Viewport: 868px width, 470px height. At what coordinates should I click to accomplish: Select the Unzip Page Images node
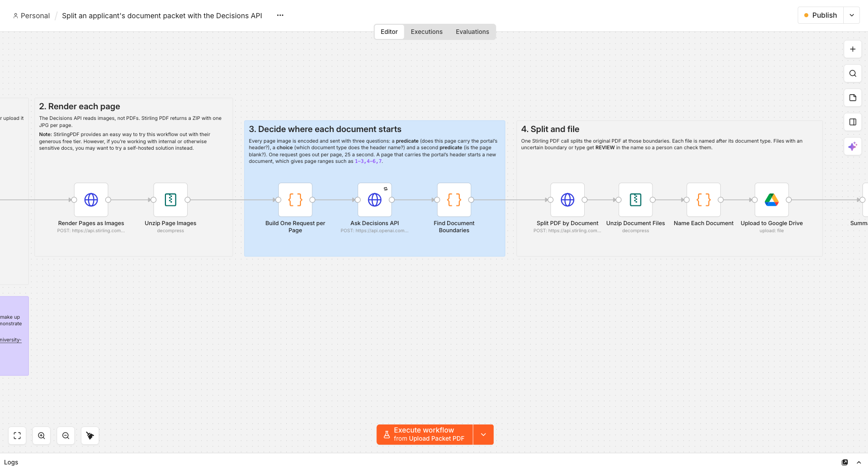[170, 200]
